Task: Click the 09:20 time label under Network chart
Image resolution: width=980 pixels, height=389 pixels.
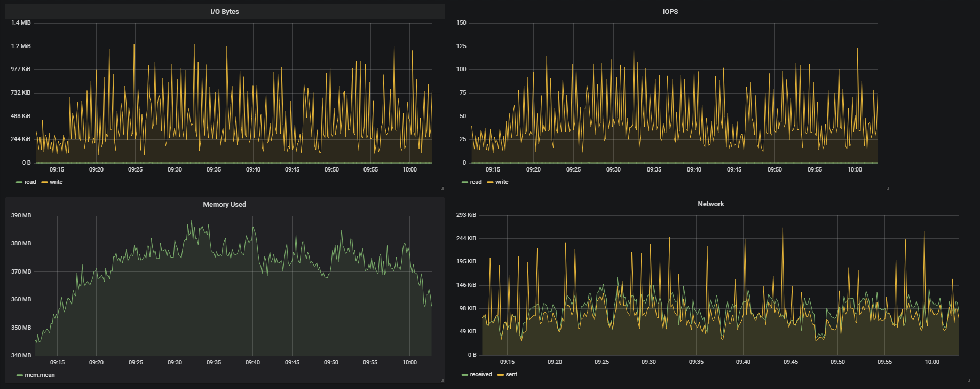Action: pyautogui.click(x=555, y=362)
